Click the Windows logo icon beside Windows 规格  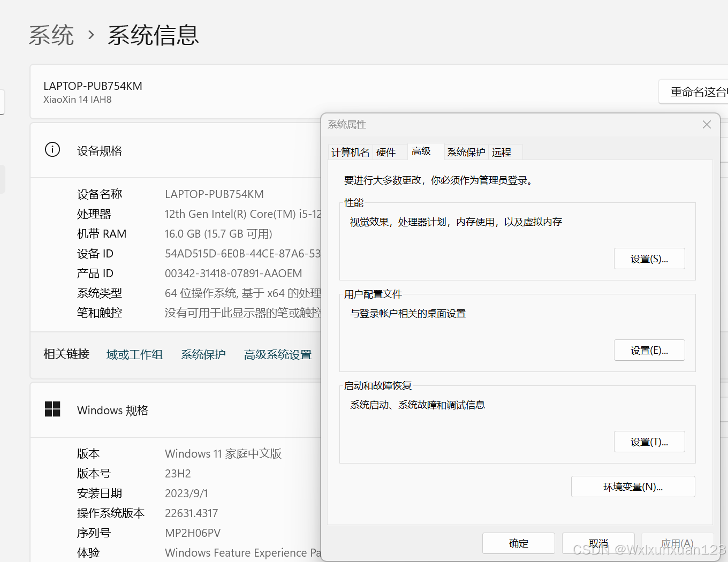coord(52,409)
